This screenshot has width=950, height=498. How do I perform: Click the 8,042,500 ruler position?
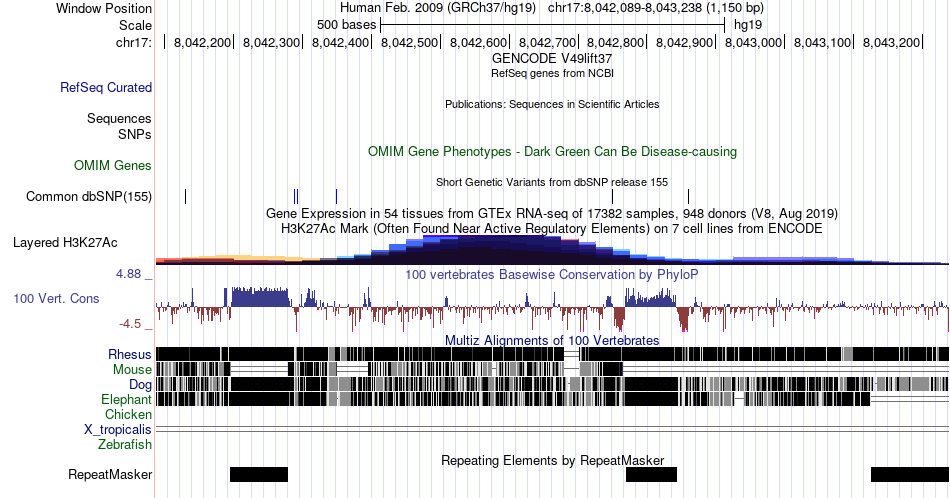click(409, 42)
